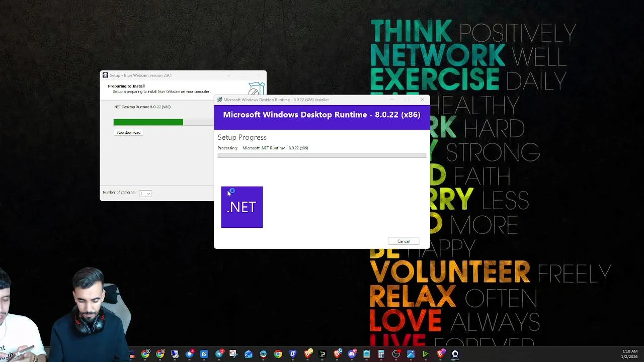Screen dimensions: 644x362
Task: Open the blue square taskbar icon beside Telegram
Action: tap(204, 354)
